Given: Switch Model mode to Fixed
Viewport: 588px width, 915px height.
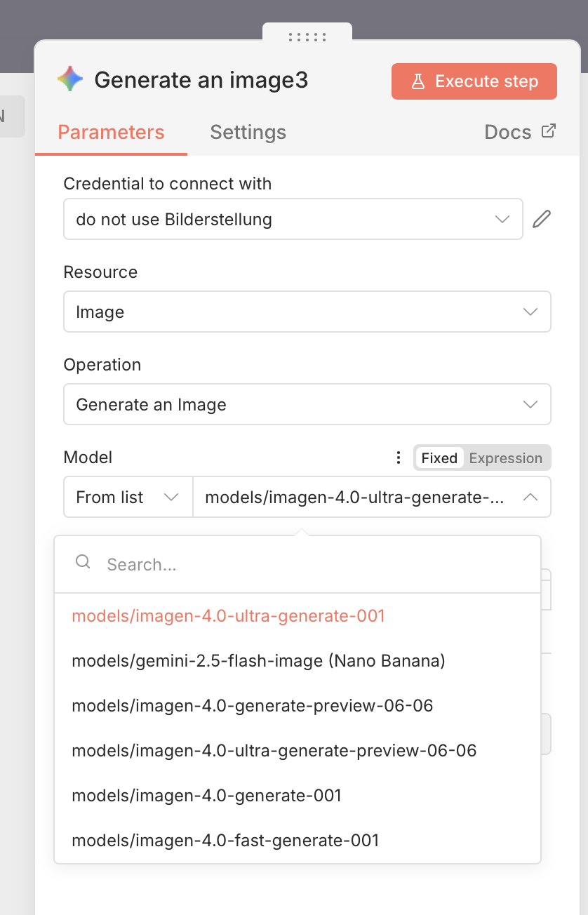Looking at the screenshot, I should point(439,458).
